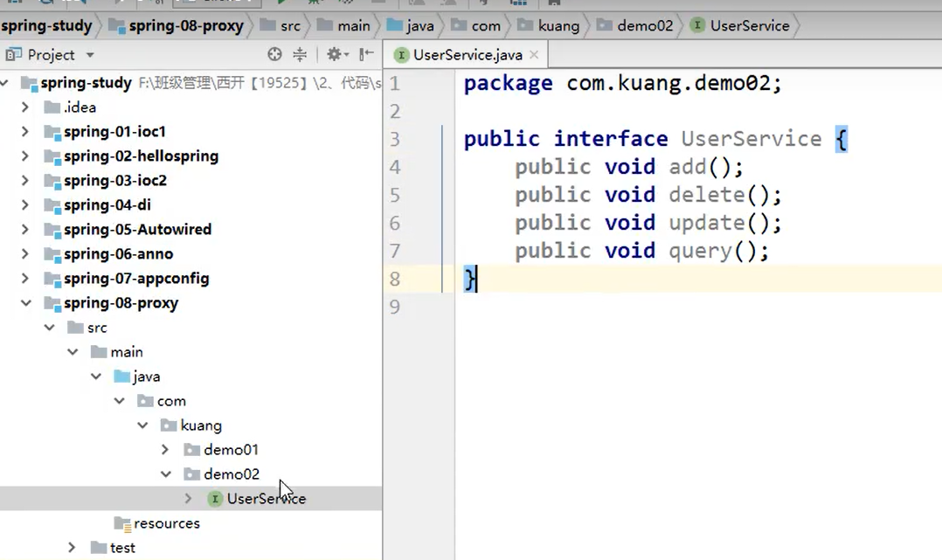Select spring-01-ioc1 module in tree

coord(114,132)
